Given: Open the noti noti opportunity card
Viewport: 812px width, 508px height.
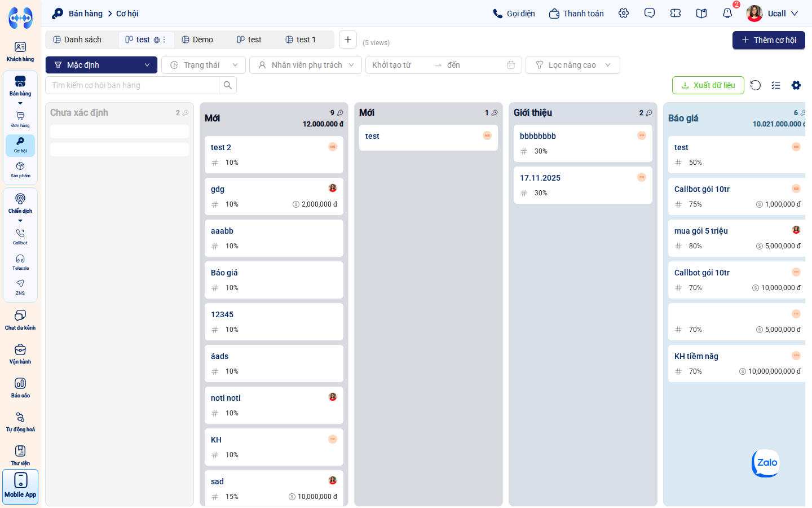Looking at the screenshot, I should coord(274,405).
